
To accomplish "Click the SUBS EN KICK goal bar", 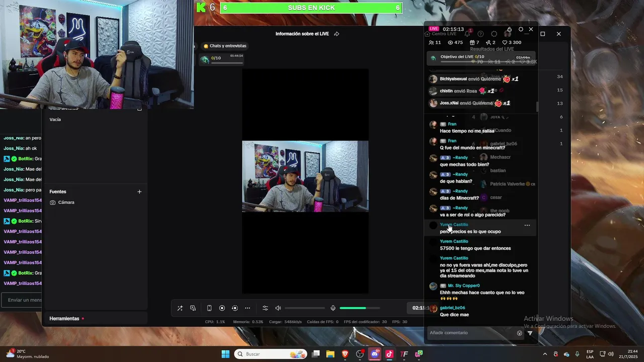I will [x=311, y=8].
